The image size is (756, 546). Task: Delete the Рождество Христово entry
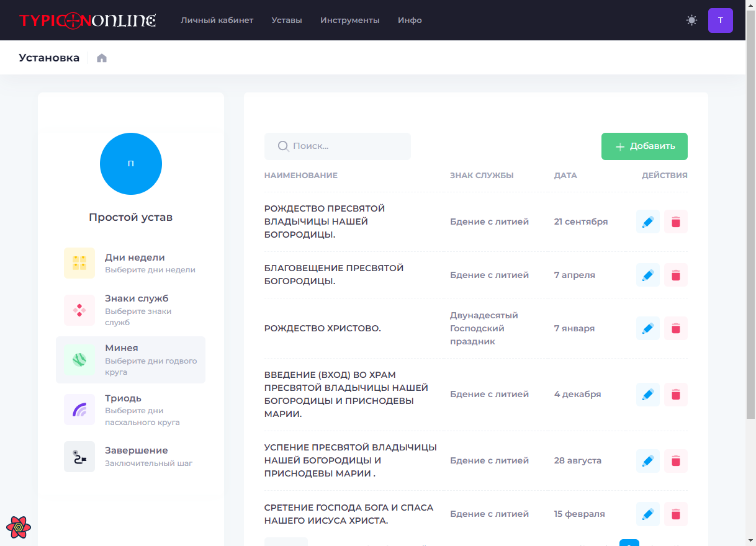[x=676, y=328]
